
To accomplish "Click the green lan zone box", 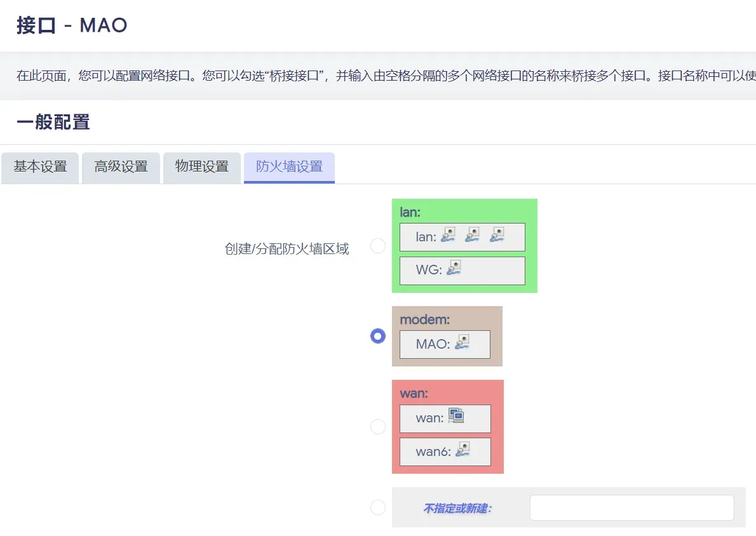I will [x=465, y=246].
